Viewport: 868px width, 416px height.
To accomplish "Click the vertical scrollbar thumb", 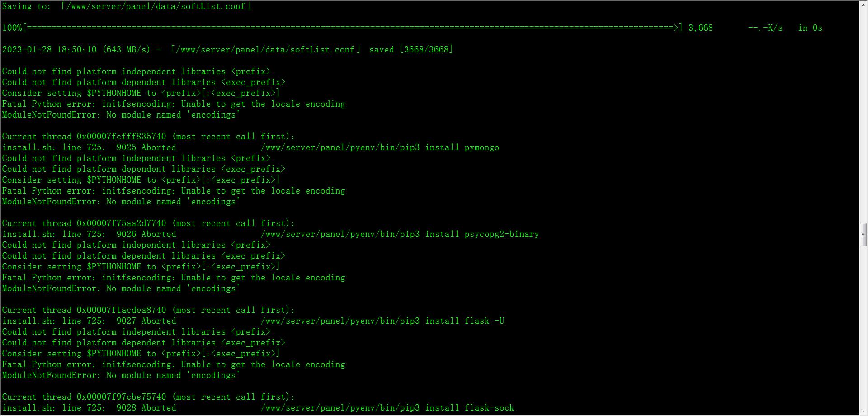I will (x=863, y=235).
